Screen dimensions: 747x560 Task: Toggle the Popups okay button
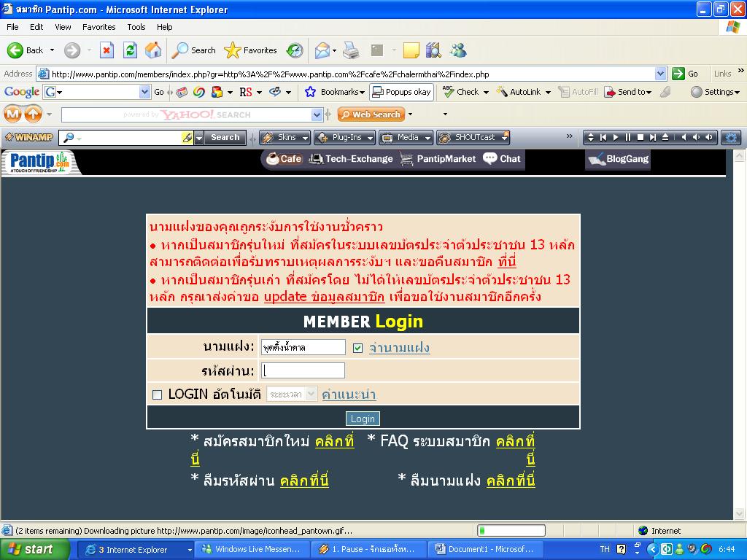click(x=402, y=92)
